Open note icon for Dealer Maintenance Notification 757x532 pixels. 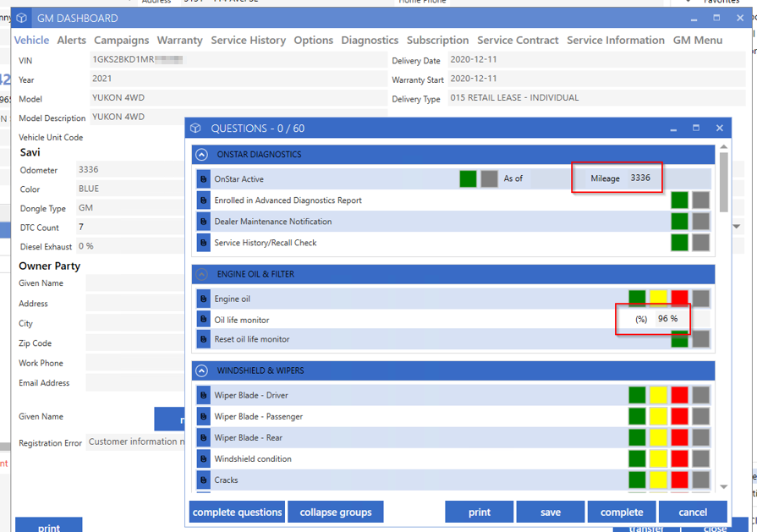(x=203, y=221)
